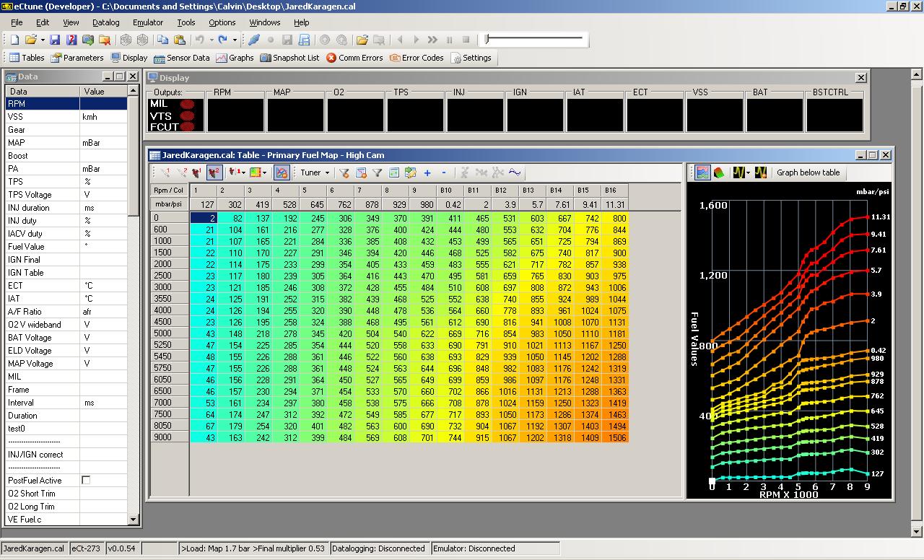Fast forward the datalog playback

432,40
